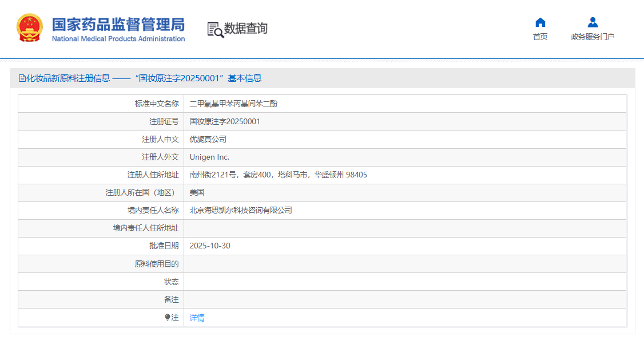
Task: Click the registrant address ending in 98405
Action: (278, 175)
